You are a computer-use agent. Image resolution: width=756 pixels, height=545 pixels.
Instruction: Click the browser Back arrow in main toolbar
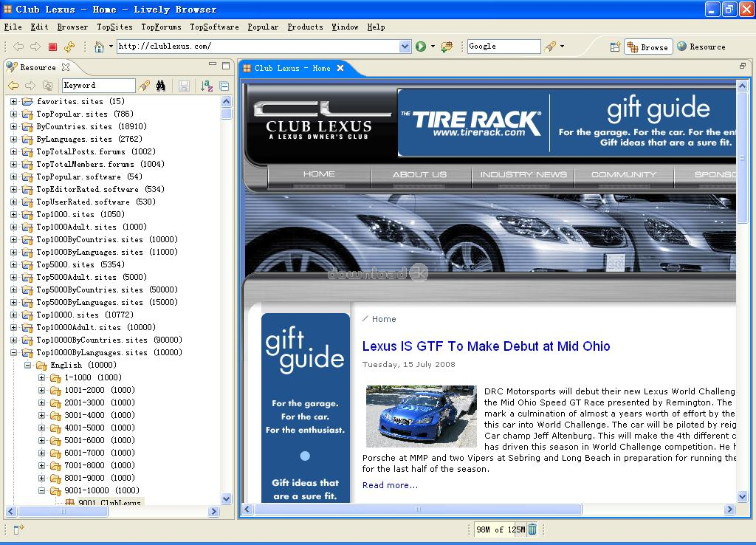click(x=18, y=47)
